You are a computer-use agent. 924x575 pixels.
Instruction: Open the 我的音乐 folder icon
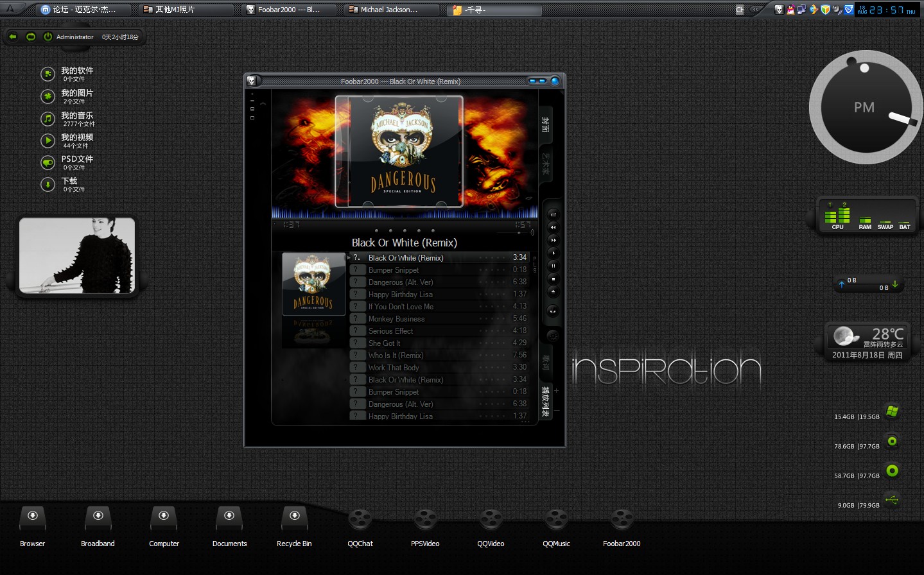(x=48, y=119)
